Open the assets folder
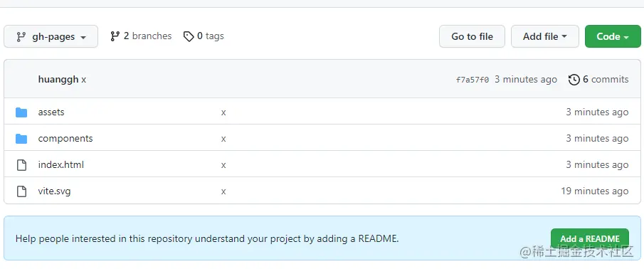Image resolution: width=644 pixels, height=269 pixels. tap(51, 112)
